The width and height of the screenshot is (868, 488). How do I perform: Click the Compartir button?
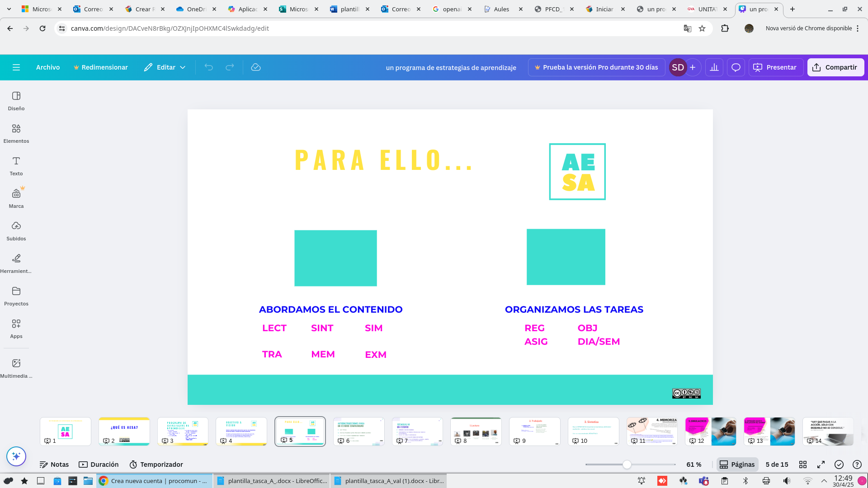pos(835,67)
